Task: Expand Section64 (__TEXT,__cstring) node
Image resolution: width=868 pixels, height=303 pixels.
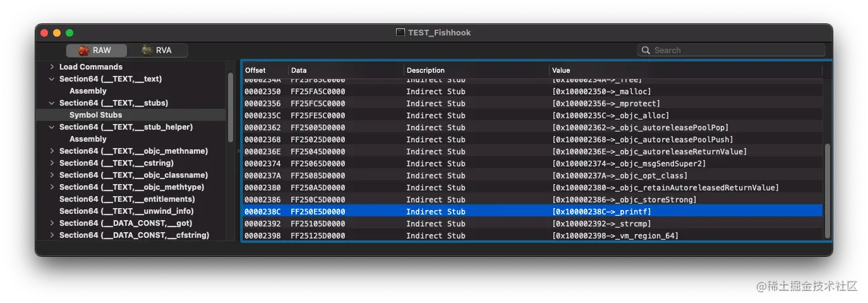Action: (52, 163)
